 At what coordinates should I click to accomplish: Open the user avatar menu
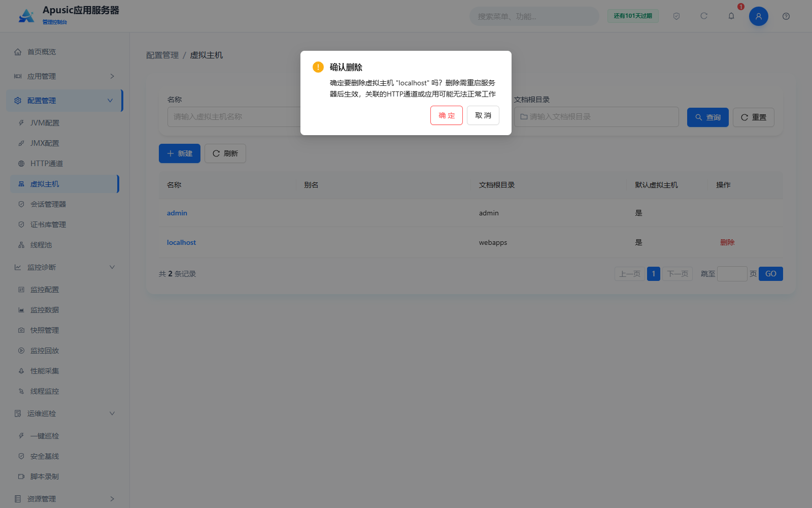point(759,16)
